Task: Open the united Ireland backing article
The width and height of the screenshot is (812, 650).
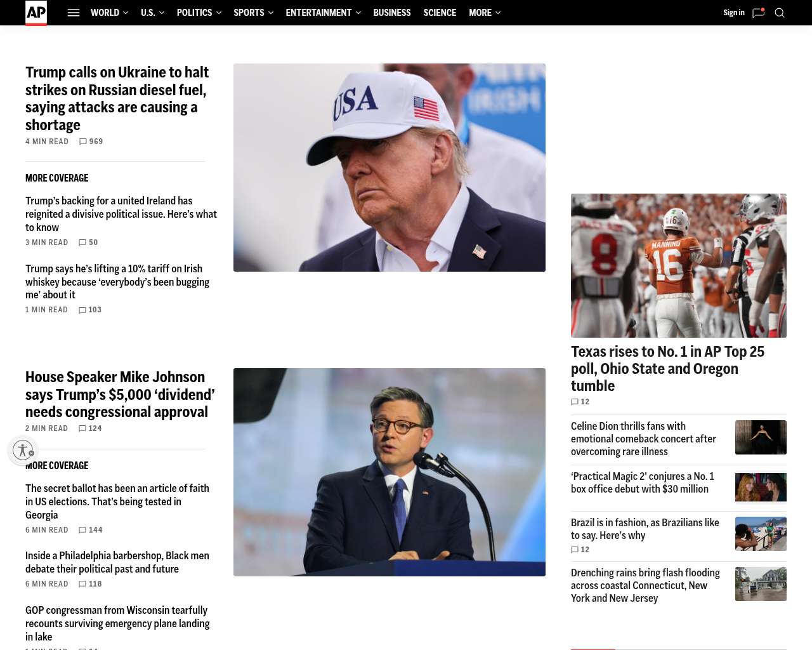Action: 121,214
